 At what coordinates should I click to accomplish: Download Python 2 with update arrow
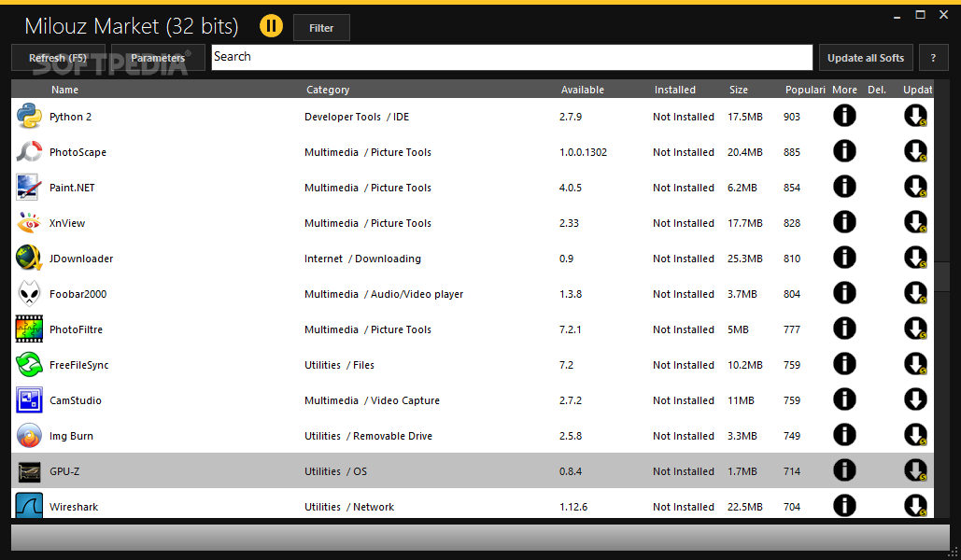pyautogui.click(x=915, y=116)
